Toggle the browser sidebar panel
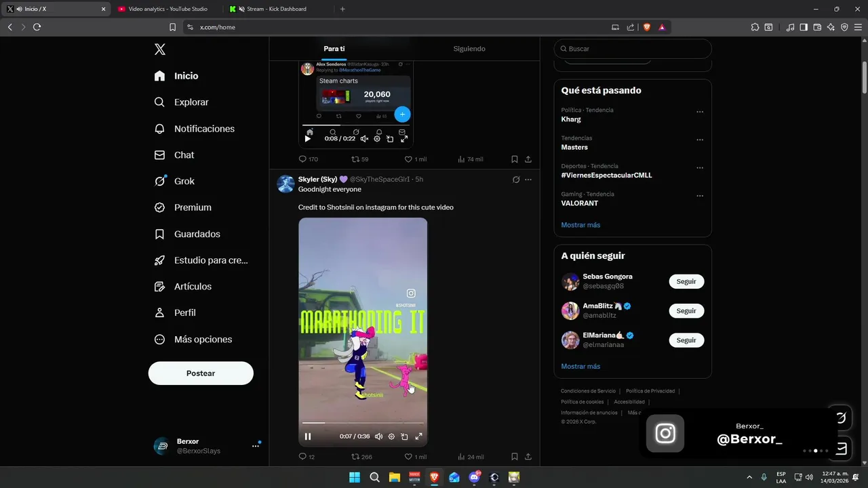Viewport: 868px width, 488px height. [x=804, y=27]
